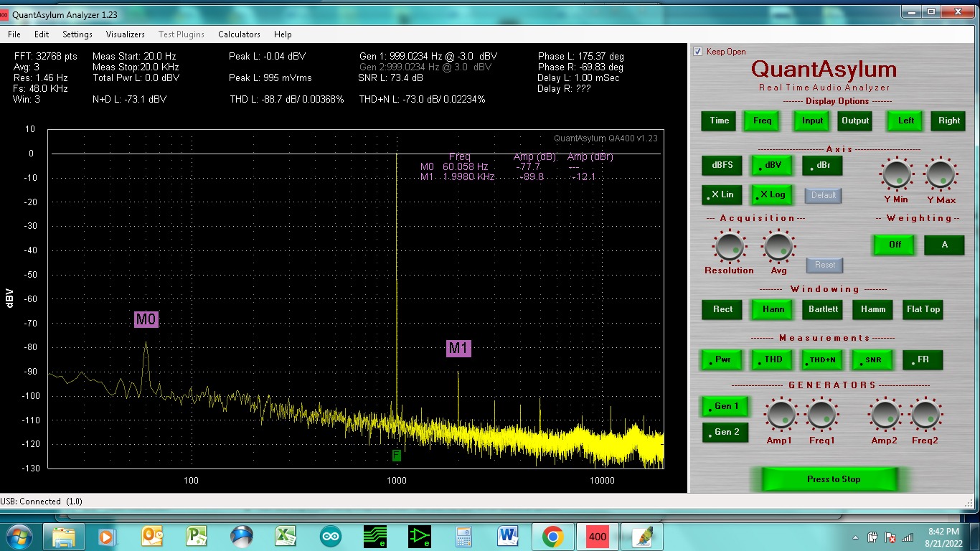
Task: Click the Freq1 generator knob
Action: (x=821, y=414)
